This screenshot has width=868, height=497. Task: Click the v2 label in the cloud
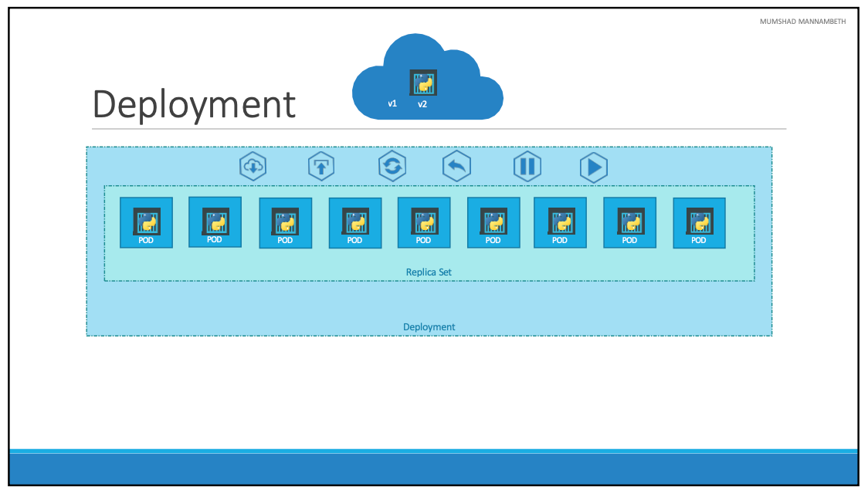pos(422,104)
